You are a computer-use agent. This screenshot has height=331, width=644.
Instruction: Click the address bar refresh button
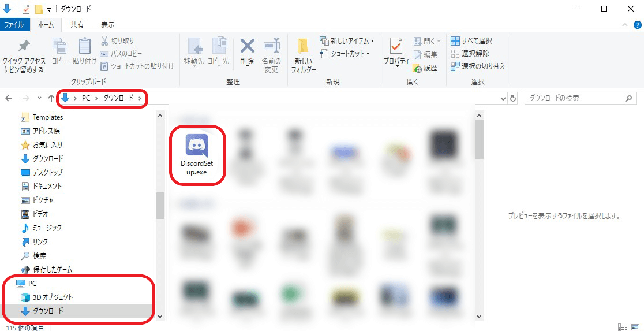(x=513, y=99)
